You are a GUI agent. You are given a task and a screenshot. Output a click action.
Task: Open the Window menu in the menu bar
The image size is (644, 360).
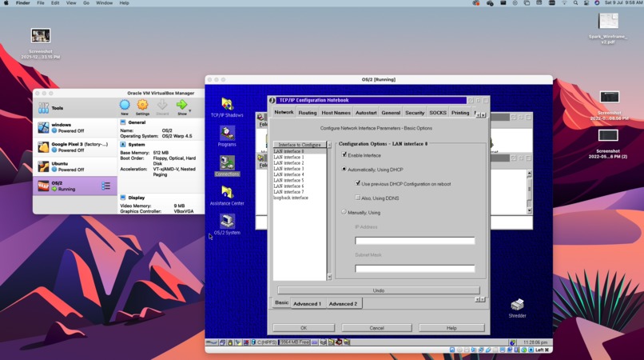pos(104,3)
